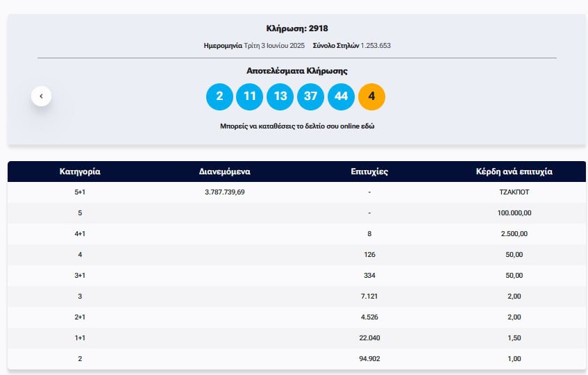588x375 pixels.
Task: Click the blue ball numbered 44
Action: tap(341, 97)
